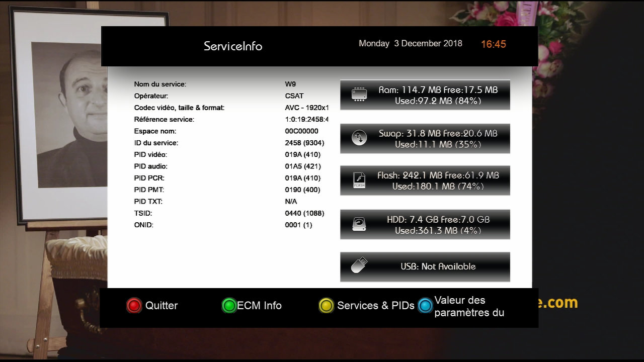This screenshot has width=644, height=362.
Task: Click the PID vidéo label
Action: (x=150, y=154)
